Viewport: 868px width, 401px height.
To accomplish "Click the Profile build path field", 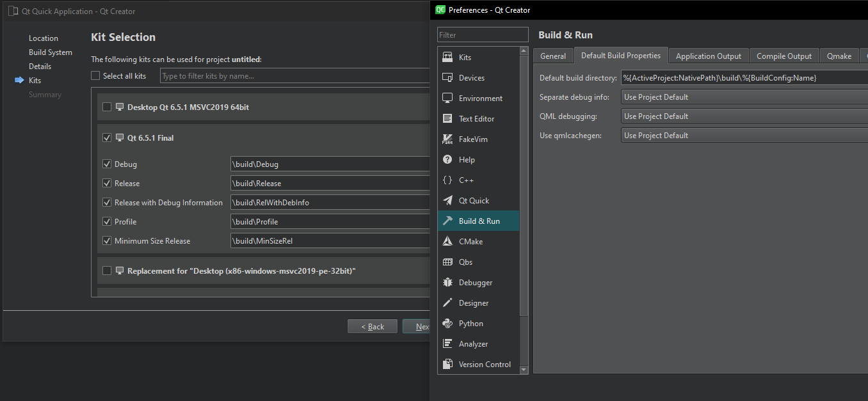I will point(330,221).
